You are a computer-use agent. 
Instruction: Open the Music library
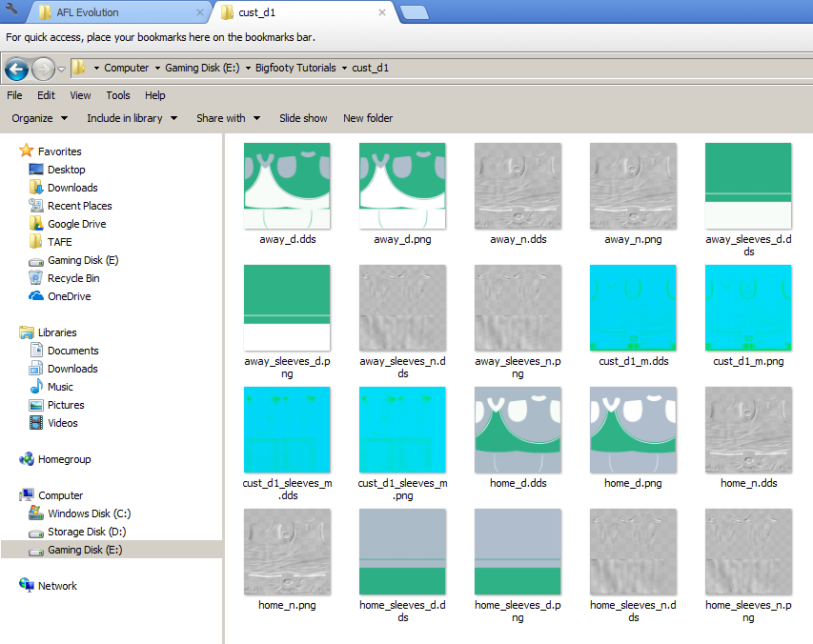click(60, 387)
